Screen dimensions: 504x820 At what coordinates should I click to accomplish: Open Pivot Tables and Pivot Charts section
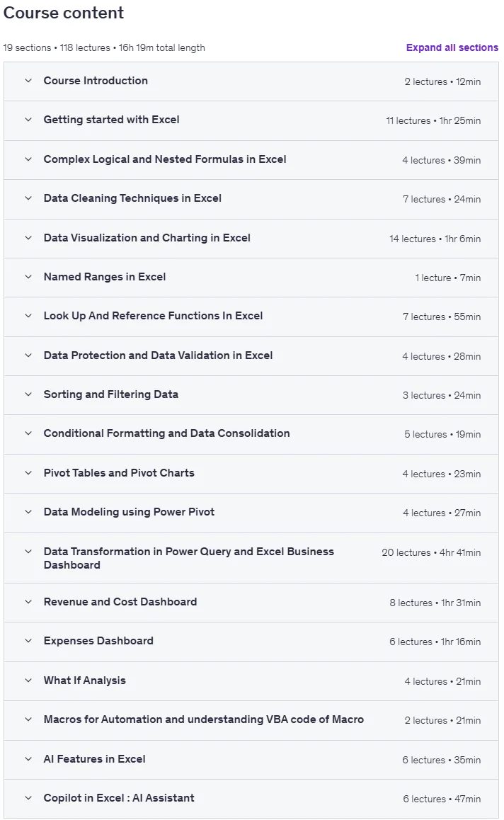(251, 474)
